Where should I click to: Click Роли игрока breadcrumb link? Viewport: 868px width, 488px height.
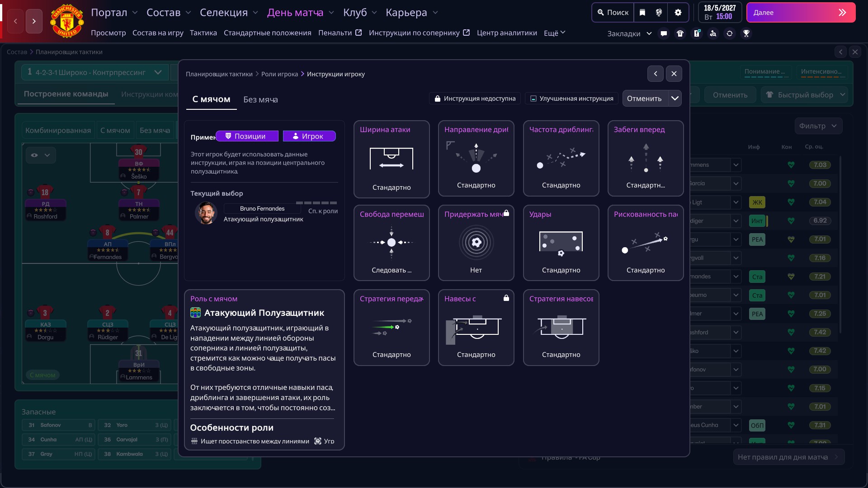point(279,74)
